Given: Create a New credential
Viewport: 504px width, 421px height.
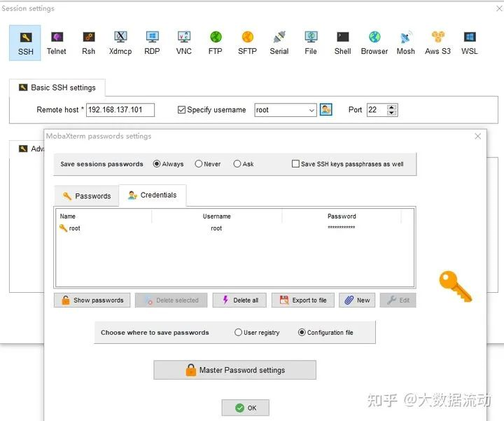Looking at the screenshot, I should 357,300.
